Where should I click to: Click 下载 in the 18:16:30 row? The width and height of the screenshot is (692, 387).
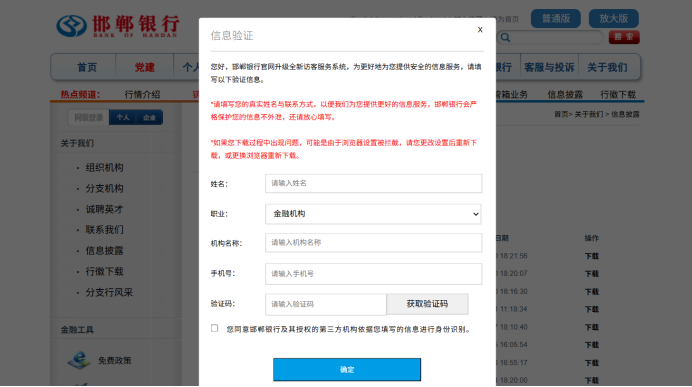pos(592,292)
